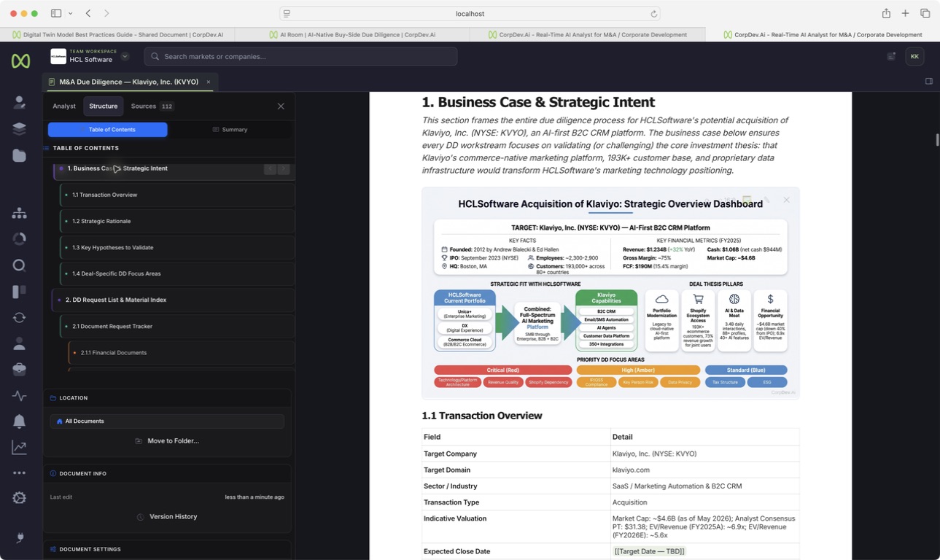Close the Strategic Overview Dashboard image overlay
This screenshot has height=560, width=940.
point(786,200)
